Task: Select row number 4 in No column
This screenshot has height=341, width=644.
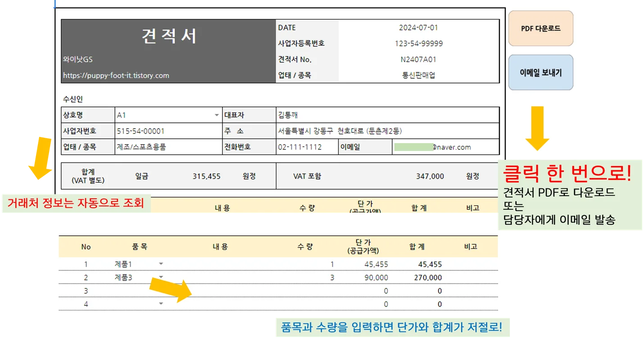Action: (86, 304)
